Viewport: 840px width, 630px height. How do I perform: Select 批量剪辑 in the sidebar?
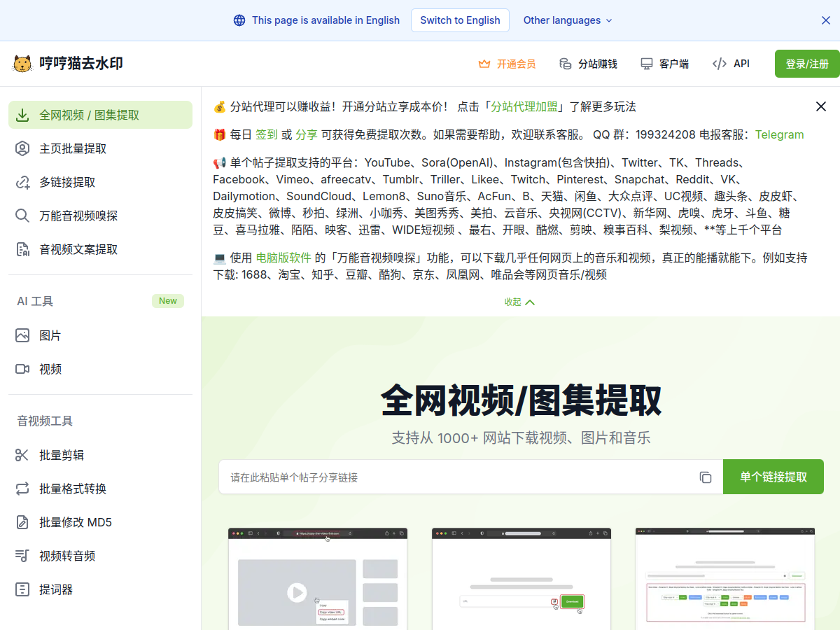coord(100,455)
